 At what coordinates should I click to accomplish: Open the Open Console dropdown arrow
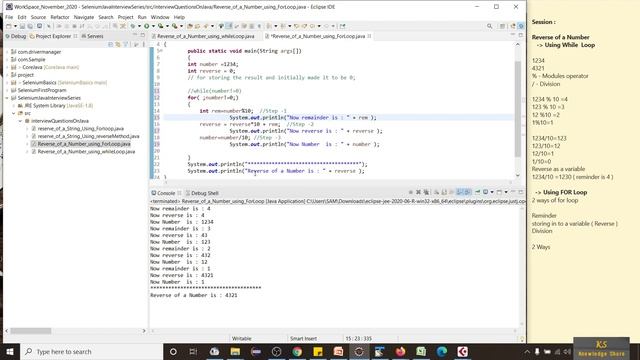coord(506,192)
